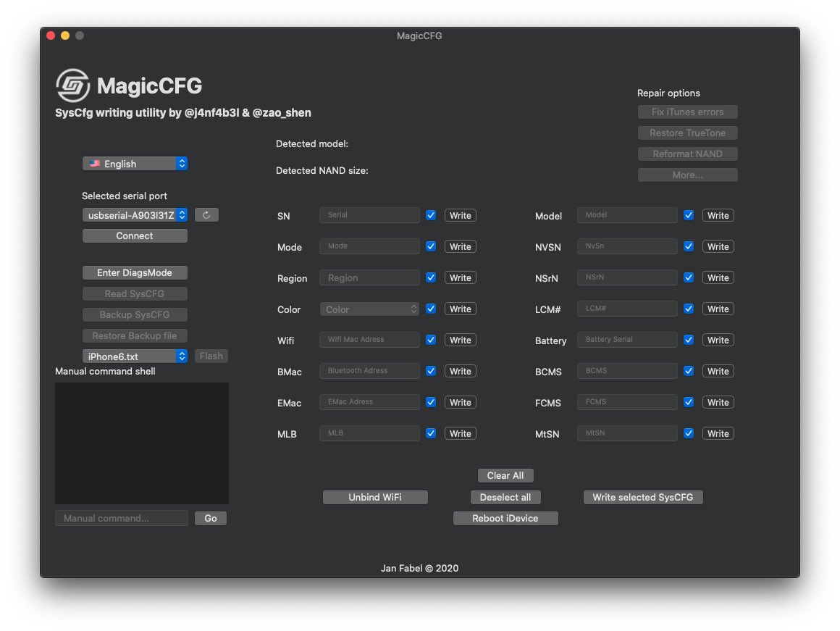Click the Connect button
This screenshot has width=840, height=631.
[135, 236]
